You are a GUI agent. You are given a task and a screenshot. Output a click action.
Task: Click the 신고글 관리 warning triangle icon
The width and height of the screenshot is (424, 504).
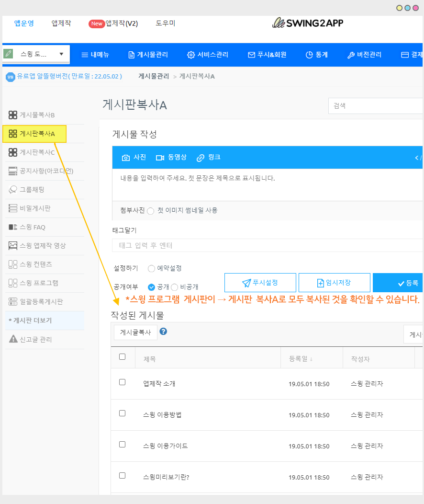point(13,339)
